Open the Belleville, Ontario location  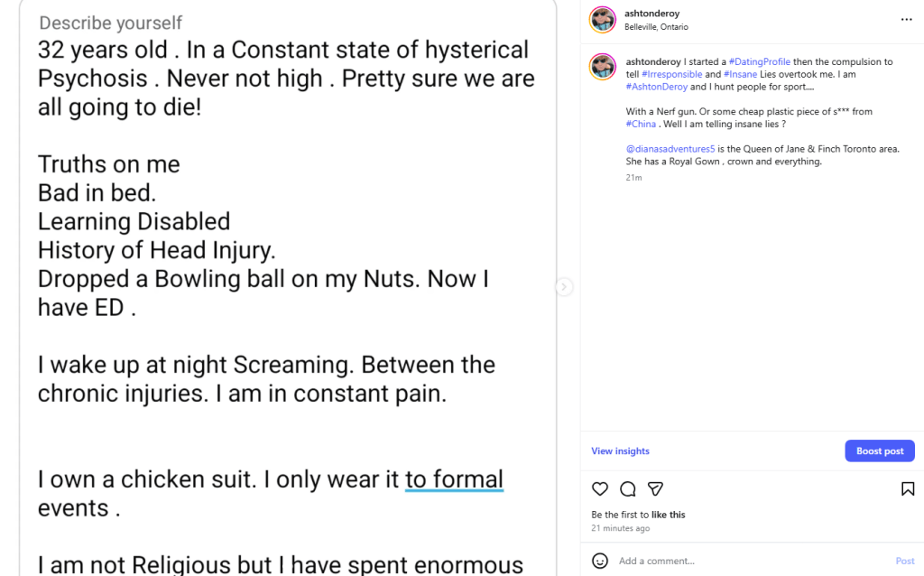click(x=656, y=27)
